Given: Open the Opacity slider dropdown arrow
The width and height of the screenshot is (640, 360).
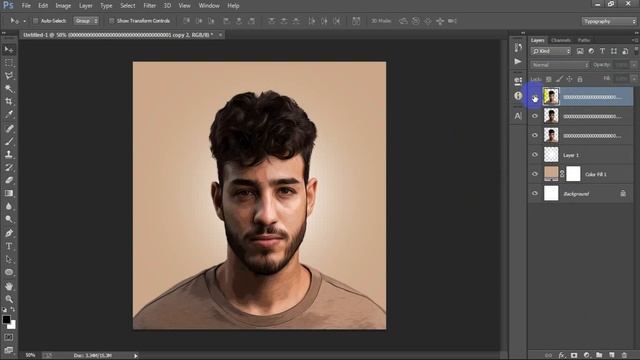Looking at the screenshot, I should [634, 65].
